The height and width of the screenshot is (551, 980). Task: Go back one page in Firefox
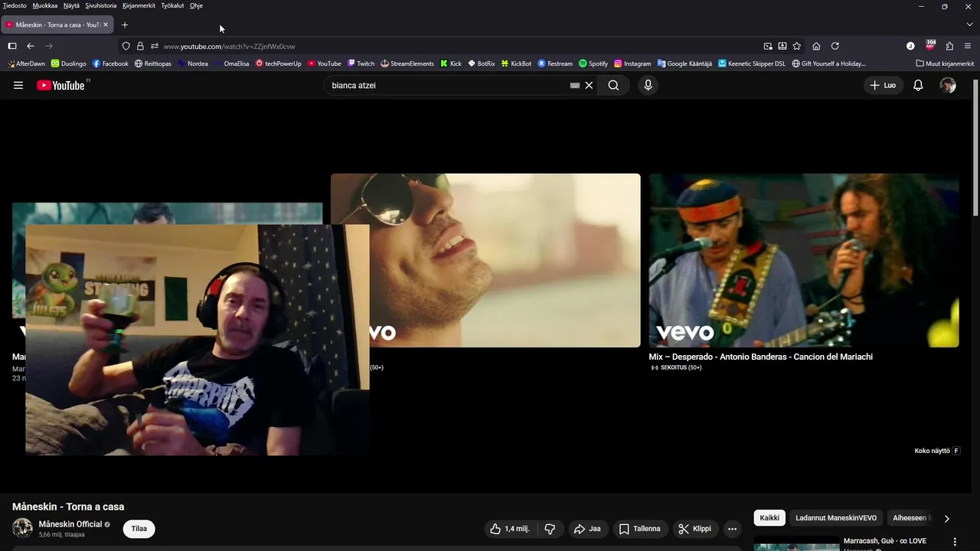31,46
